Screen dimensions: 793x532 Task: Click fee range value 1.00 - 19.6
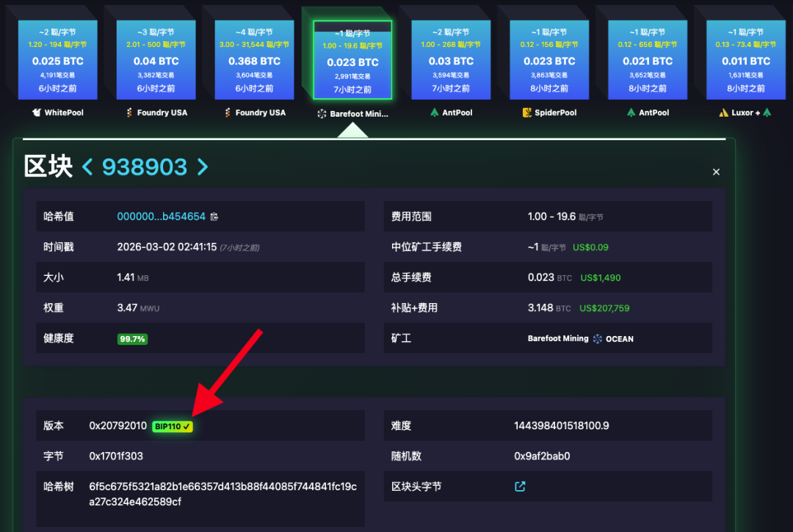[x=551, y=216]
